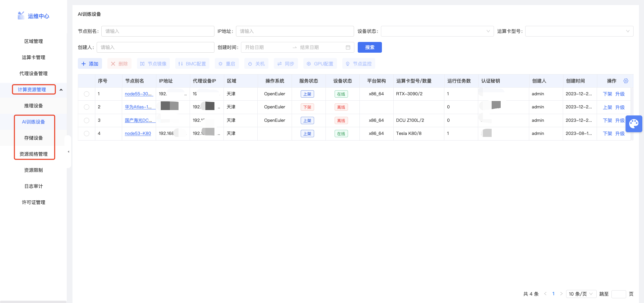
Task: Click the BMC配置 toolbar button
Action: (x=192, y=64)
